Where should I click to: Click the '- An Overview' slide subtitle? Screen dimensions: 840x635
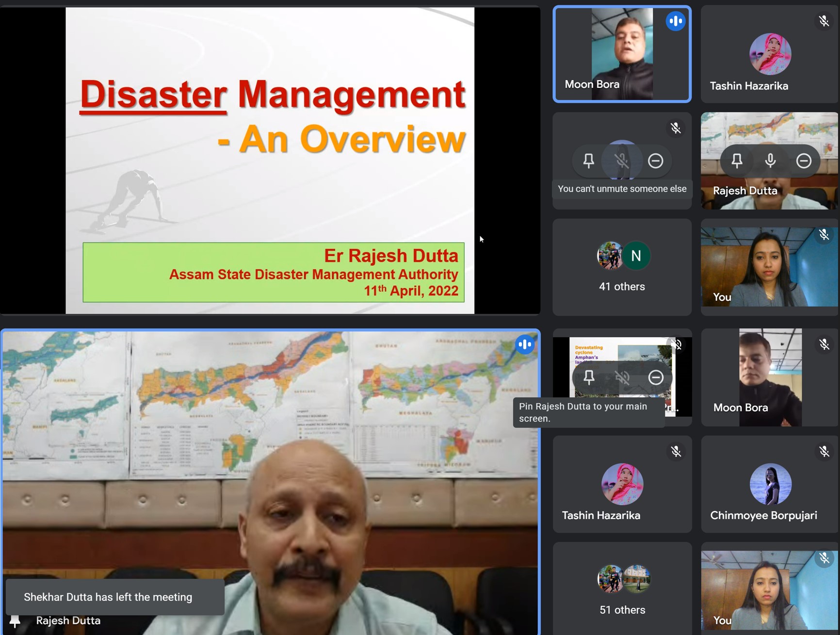341,139
